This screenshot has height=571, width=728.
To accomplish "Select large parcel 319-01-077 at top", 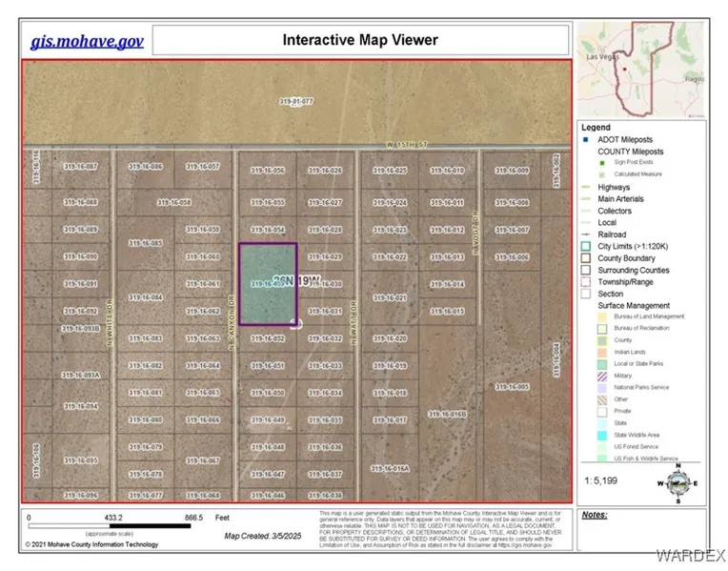I will click(296, 101).
